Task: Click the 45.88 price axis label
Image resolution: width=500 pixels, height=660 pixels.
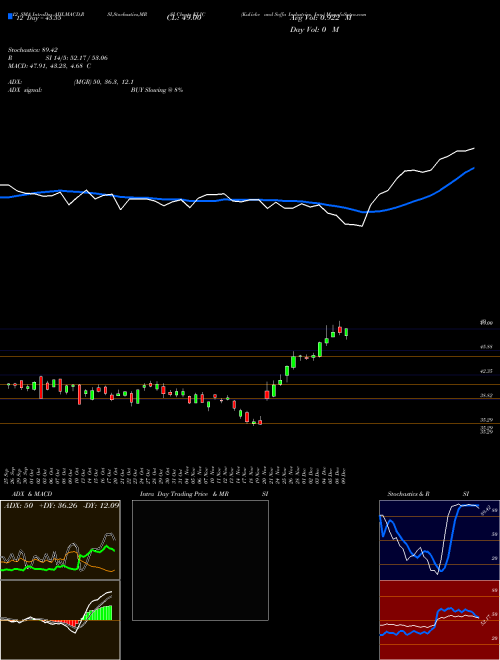Action: pos(487,347)
